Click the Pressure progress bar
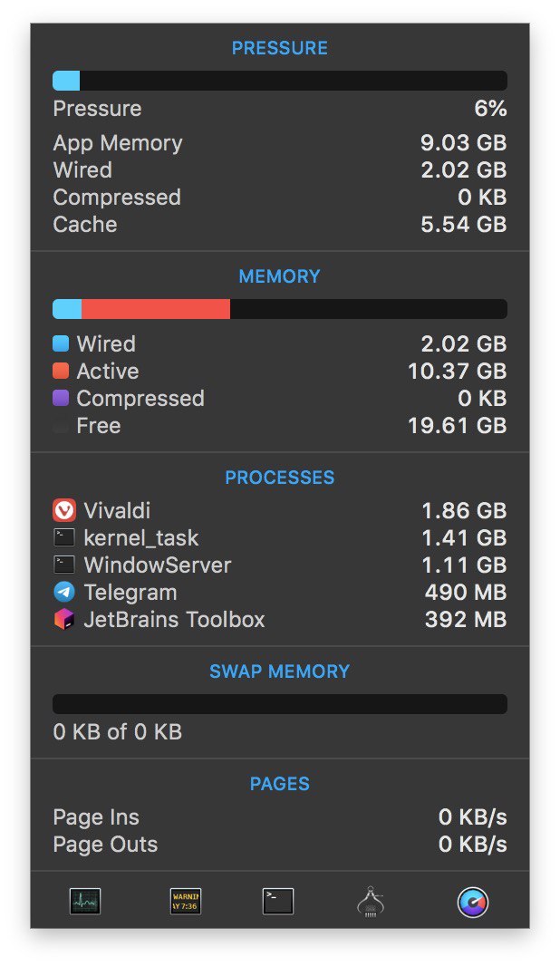The width and height of the screenshot is (560, 966). pyautogui.click(x=280, y=81)
